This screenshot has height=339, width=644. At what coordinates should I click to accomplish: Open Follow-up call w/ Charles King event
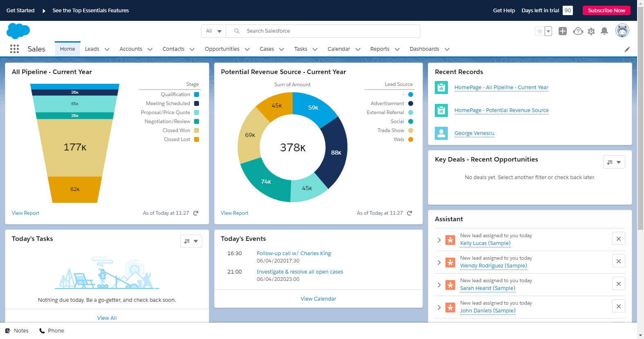[294, 254]
